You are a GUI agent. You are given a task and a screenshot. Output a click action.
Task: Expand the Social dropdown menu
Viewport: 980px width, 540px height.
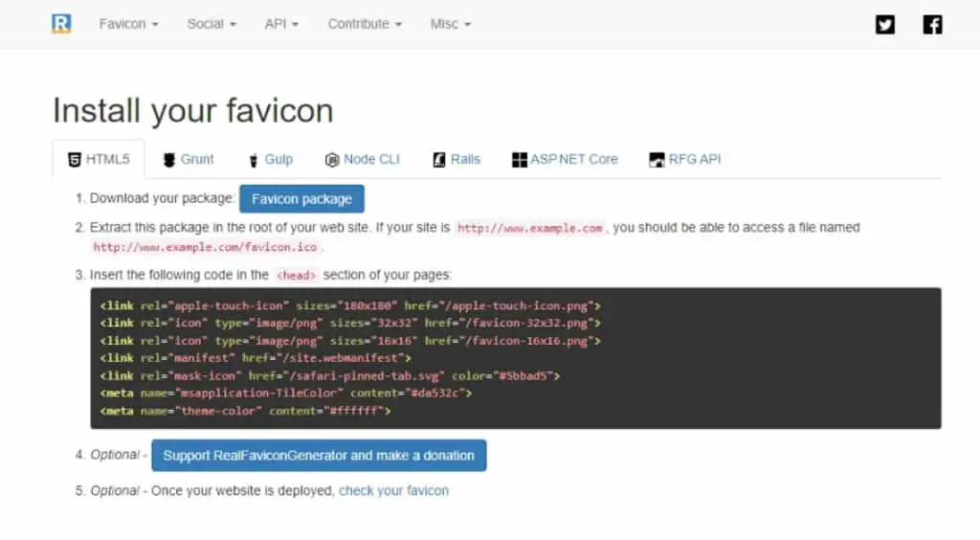[212, 24]
